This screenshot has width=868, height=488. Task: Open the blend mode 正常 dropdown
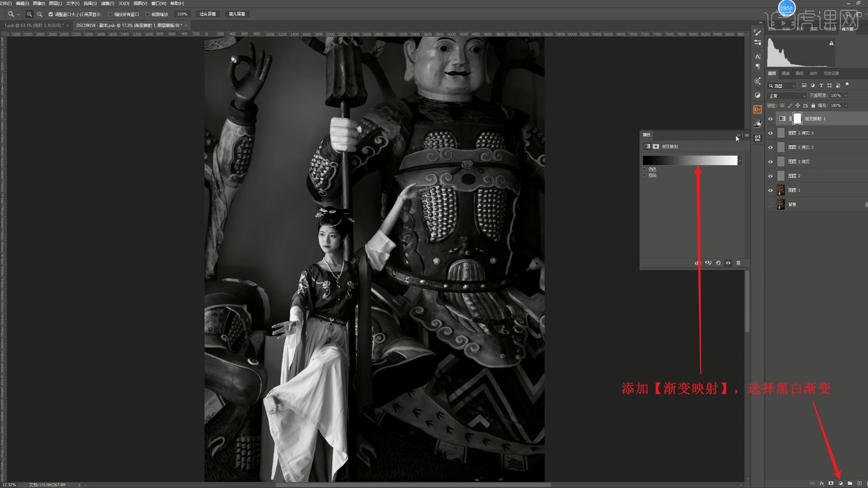[787, 96]
